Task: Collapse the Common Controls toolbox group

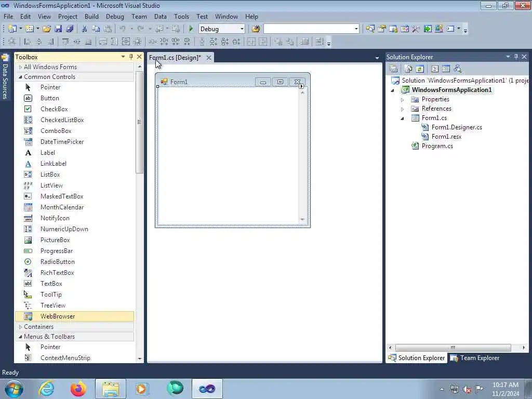Action: point(20,77)
